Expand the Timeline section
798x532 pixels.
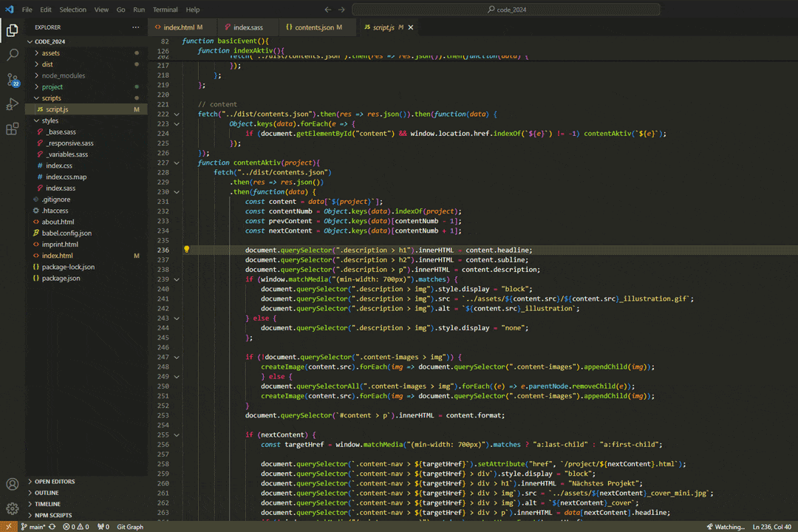(86, 504)
